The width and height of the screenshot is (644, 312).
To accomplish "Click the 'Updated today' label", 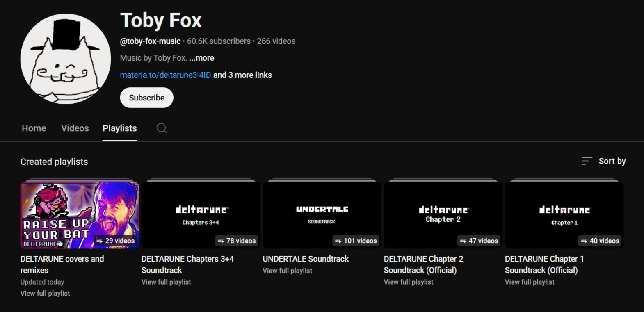I will point(42,282).
